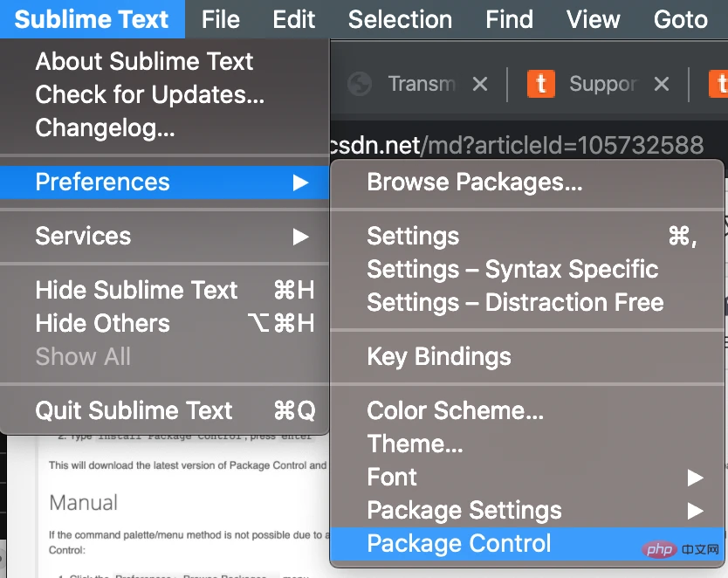Select Hide Others
The image size is (728, 578).
point(164,323)
